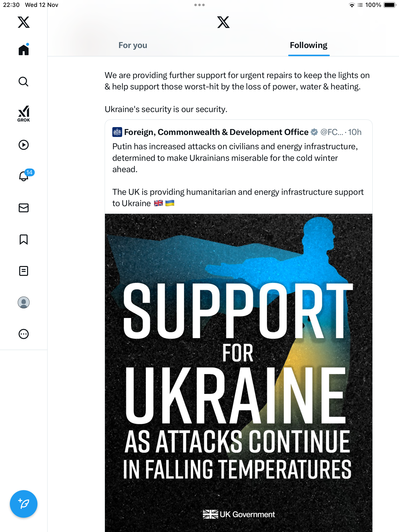Image resolution: width=399 pixels, height=532 pixels.
Task: Open the Support for Ukraine image
Action: coord(238,369)
